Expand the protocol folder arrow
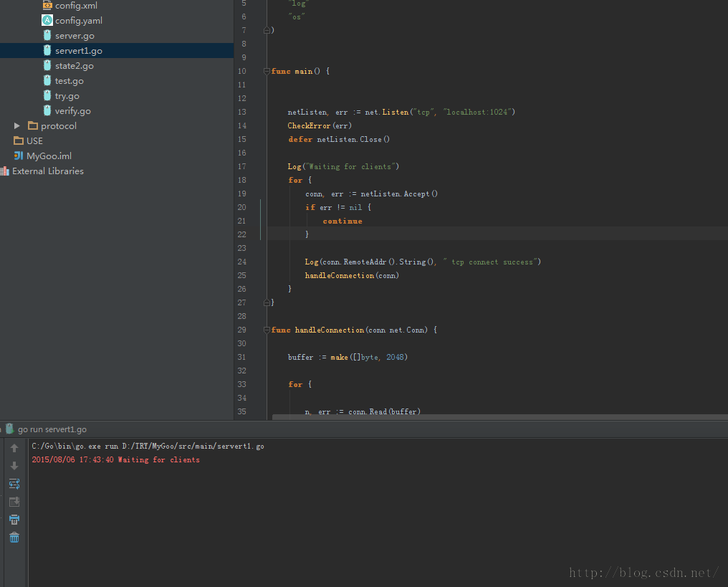This screenshot has width=728, height=587. pyautogui.click(x=17, y=126)
